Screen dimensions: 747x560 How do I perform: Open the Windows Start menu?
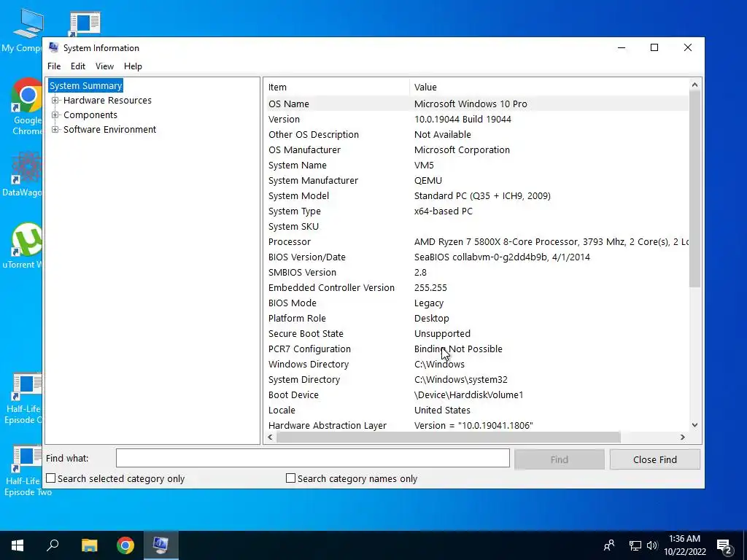pos(18,545)
